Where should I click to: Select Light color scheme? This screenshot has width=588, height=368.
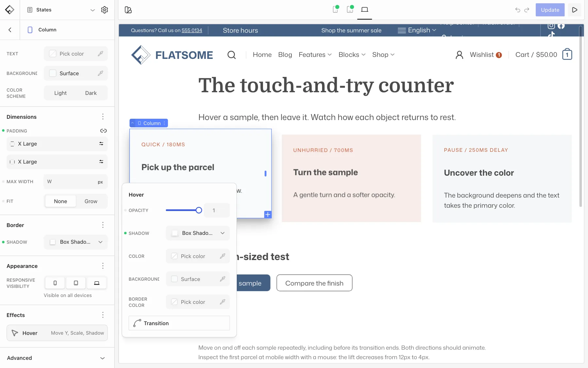tap(60, 93)
